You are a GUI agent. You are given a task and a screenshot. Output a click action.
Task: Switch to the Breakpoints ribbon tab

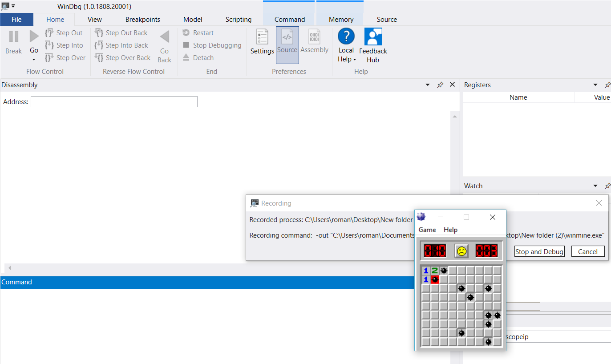click(x=143, y=20)
